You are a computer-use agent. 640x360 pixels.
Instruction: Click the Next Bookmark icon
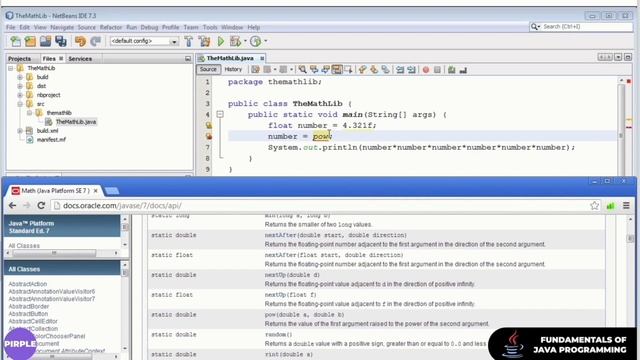(x=374, y=70)
